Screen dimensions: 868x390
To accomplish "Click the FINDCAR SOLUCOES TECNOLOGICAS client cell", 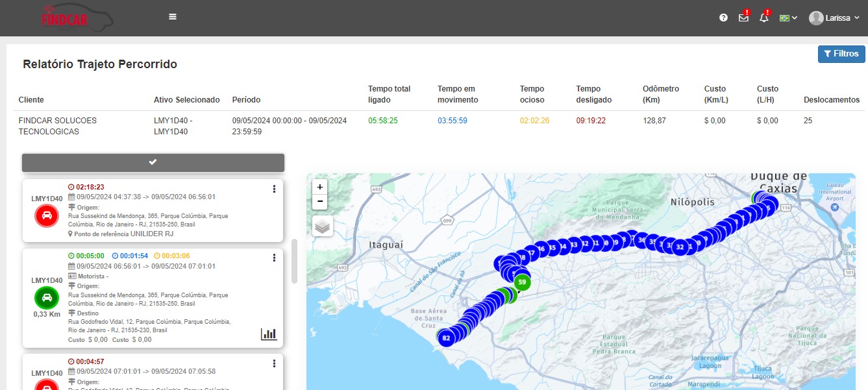I will 58,126.
